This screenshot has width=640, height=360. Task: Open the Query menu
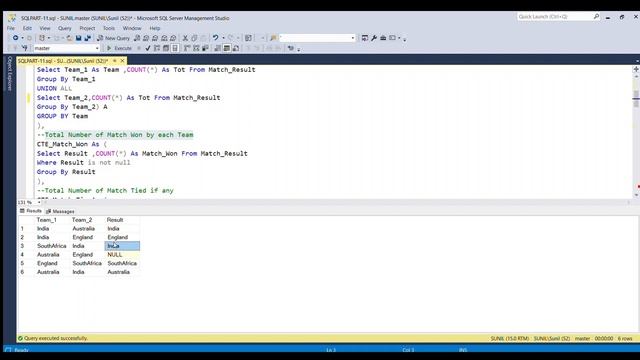pos(64,28)
